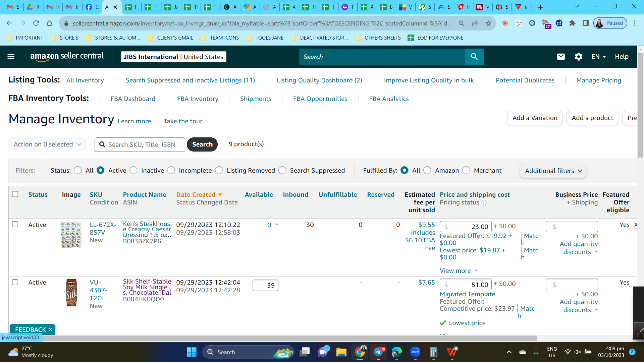The image size is (644, 362).
Task: Open the settings gear icon
Action: (x=579, y=57)
